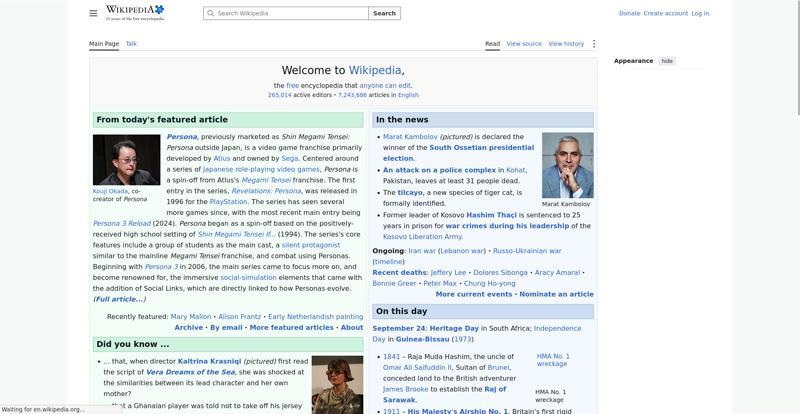Screen dimensions: 800x414
Task: Open the 'Russo-Ukrainian war' link
Action: pyautogui.click(x=527, y=251)
